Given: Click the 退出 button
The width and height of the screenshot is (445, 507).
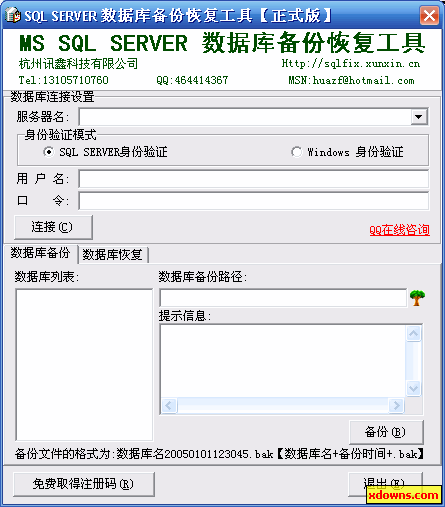Looking at the screenshot, I should [385, 483].
